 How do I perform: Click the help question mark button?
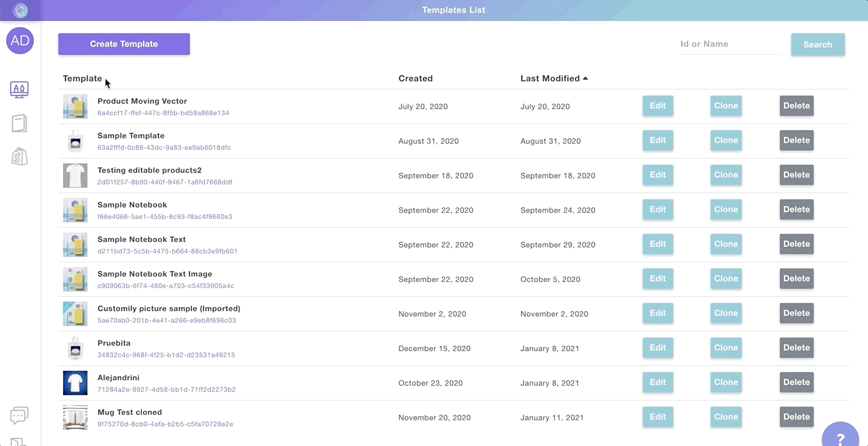point(840,437)
